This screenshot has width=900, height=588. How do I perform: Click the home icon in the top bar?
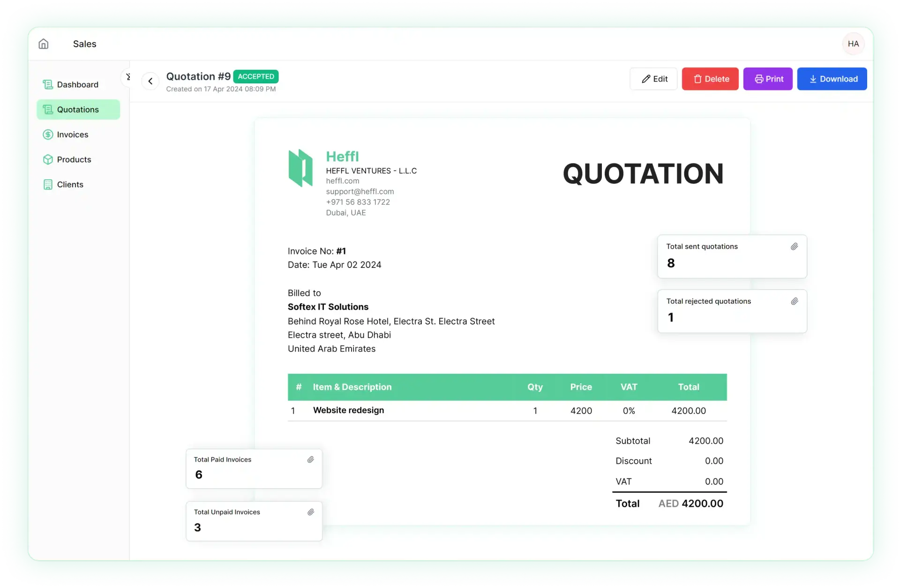tap(44, 44)
